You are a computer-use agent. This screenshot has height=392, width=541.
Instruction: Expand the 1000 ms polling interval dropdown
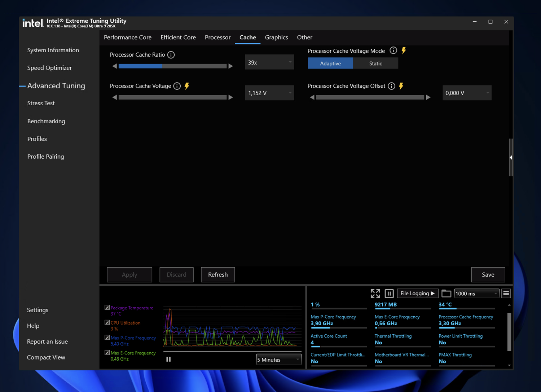[x=476, y=294]
